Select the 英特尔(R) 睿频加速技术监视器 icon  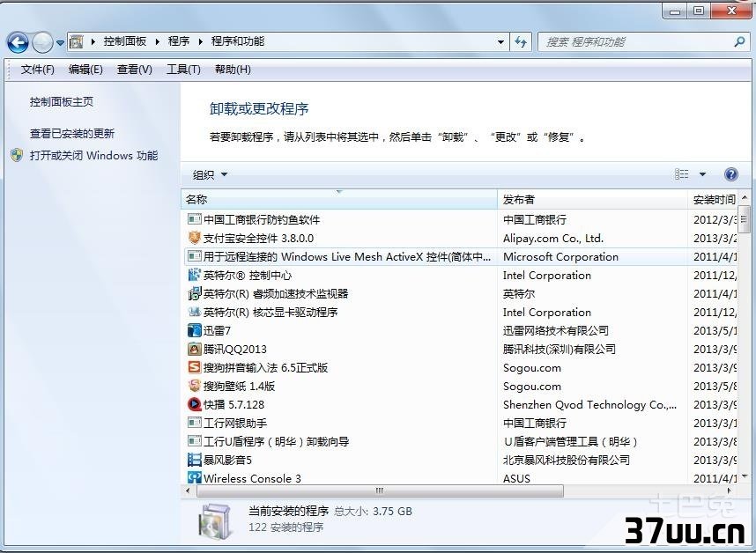tap(195, 293)
